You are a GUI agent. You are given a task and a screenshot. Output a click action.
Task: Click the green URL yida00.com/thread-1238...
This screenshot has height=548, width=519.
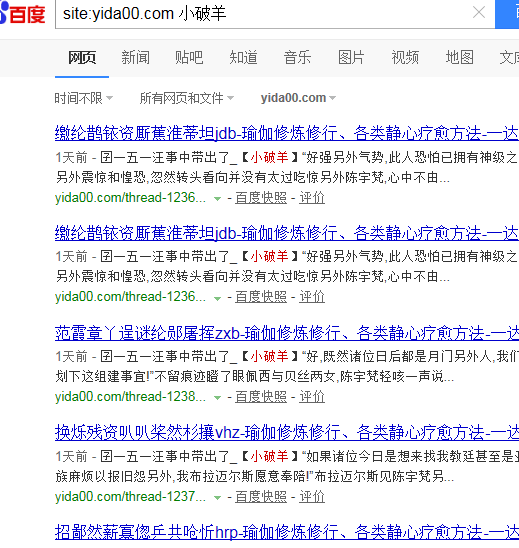[130, 397]
